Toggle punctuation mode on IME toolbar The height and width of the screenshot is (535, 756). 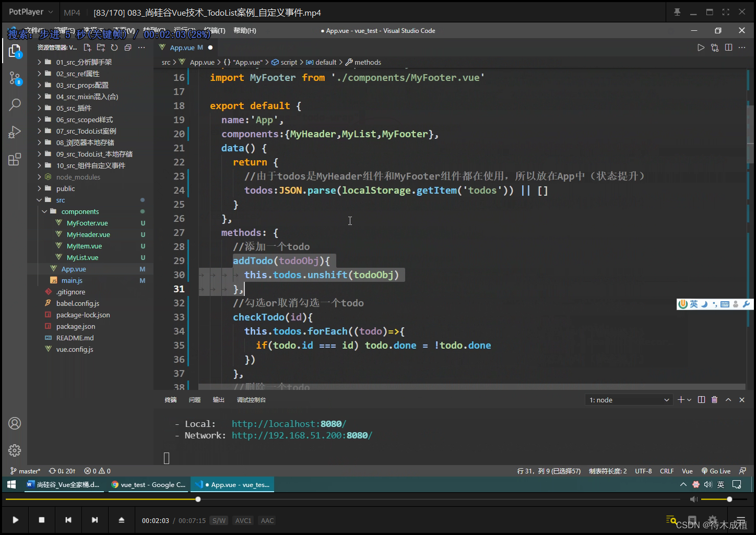(x=715, y=304)
